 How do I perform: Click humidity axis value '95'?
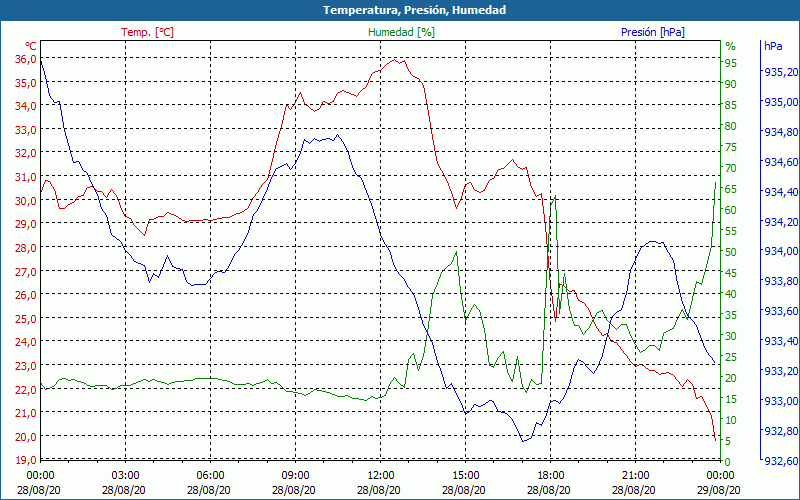click(731, 63)
